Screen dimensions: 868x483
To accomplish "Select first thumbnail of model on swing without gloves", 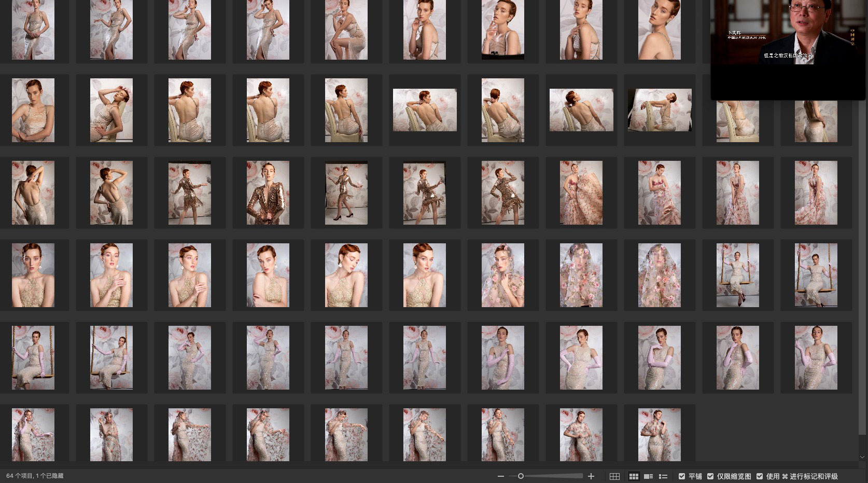I will point(738,275).
